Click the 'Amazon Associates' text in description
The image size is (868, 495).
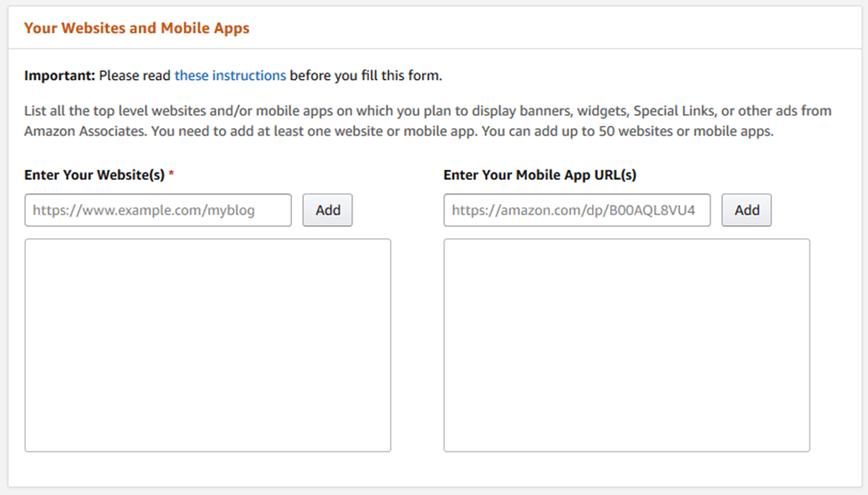(x=85, y=131)
